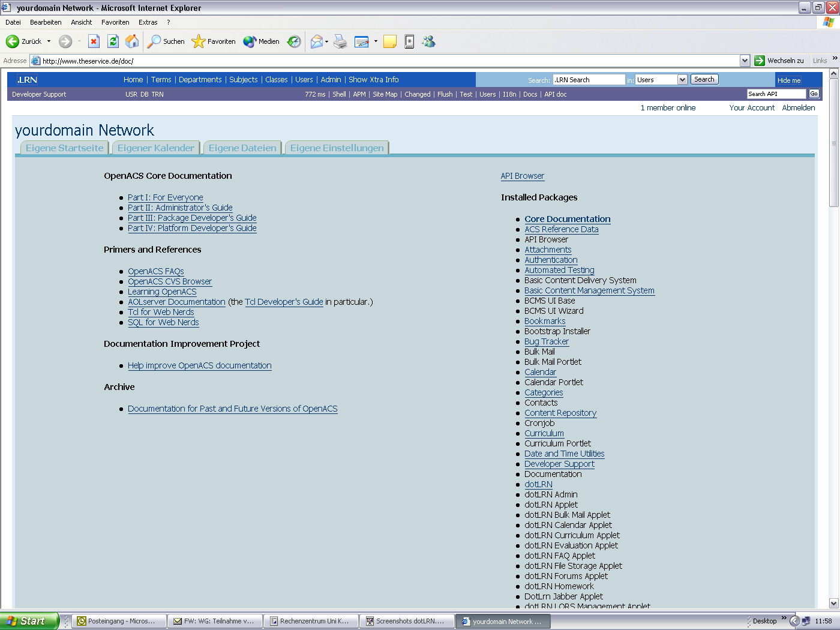Switch to the Eigener Kalender tab
Viewport: 840px width, 630px height.
coord(155,148)
